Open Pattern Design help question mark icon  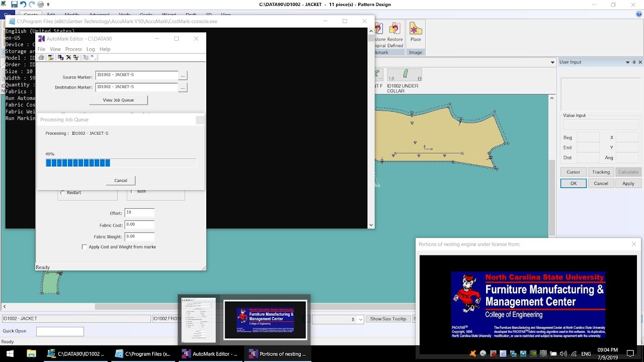(x=639, y=15)
